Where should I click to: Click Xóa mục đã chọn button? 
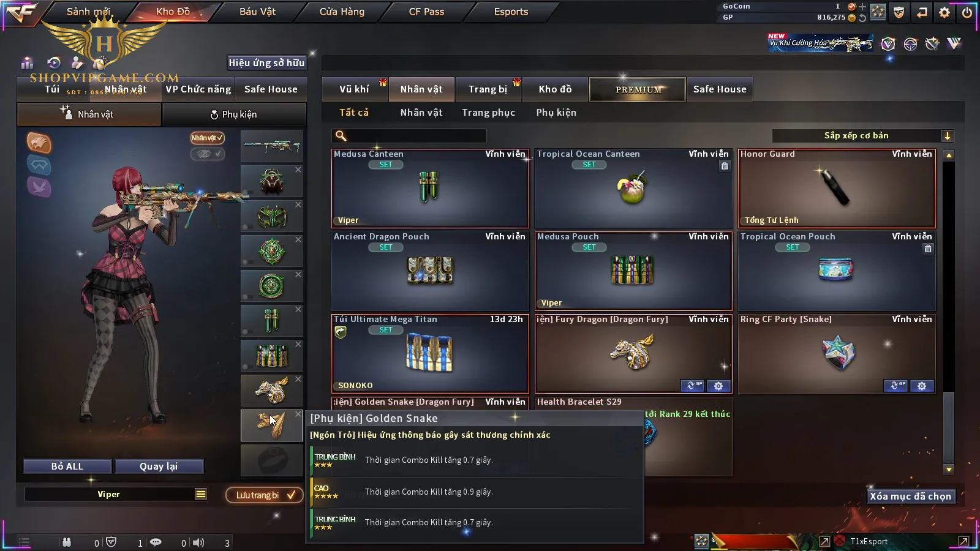[910, 497]
